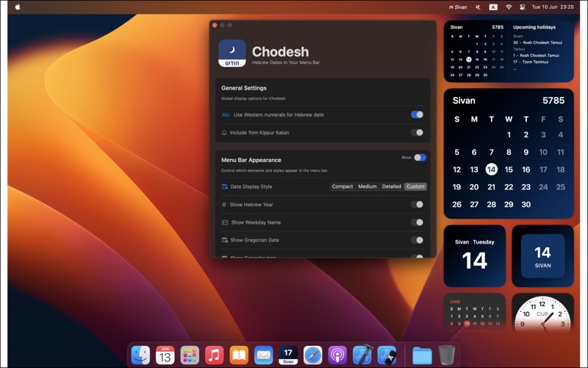
Task: Click the analog clock widget
Action: coord(543,314)
